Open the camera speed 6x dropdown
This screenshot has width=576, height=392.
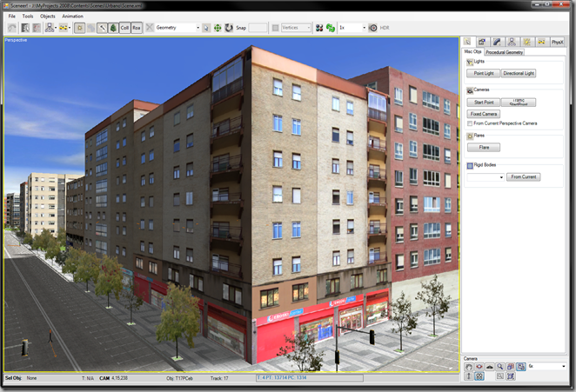point(546,366)
